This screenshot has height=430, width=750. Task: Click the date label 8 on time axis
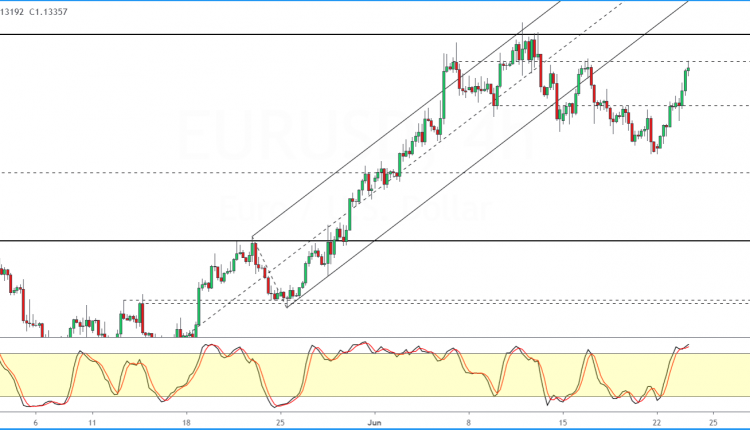tap(469, 422)
